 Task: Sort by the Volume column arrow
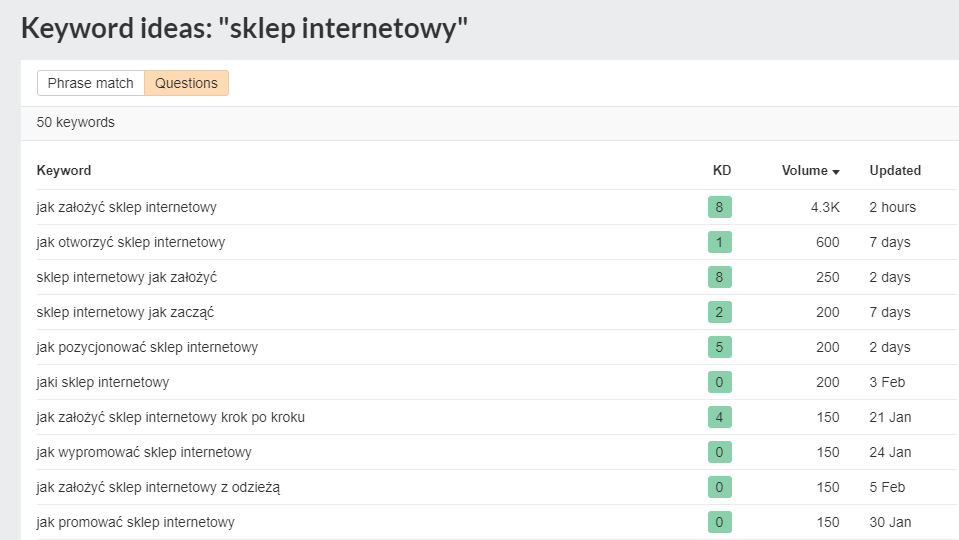[835, 172]
